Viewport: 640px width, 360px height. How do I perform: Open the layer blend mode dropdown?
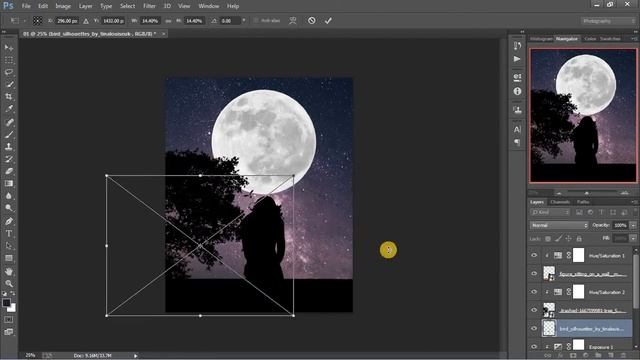coord(559,225)
